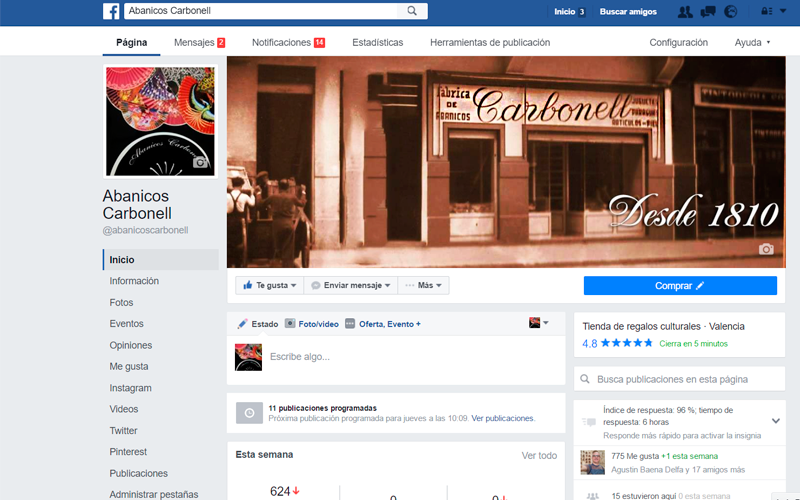The image size is (800, 500).
Task: Click the 4.8 star rating
Action: coord(617,343)
